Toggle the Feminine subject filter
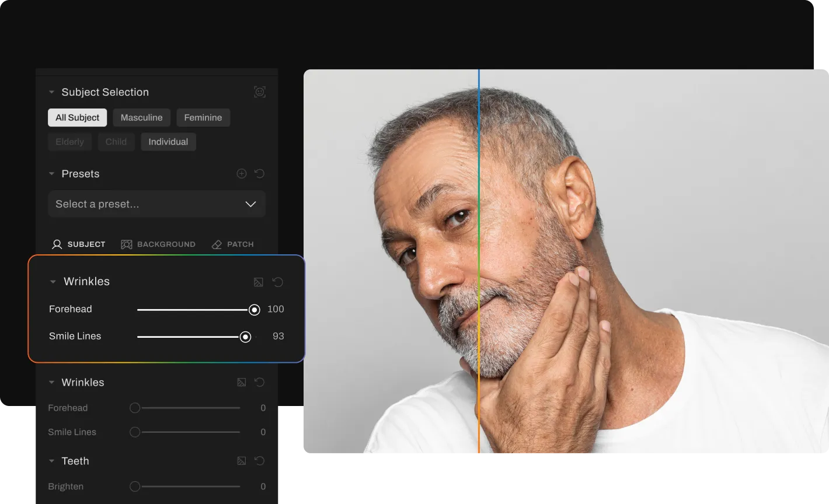Viewport: 829px width, 504px height. 203,118
